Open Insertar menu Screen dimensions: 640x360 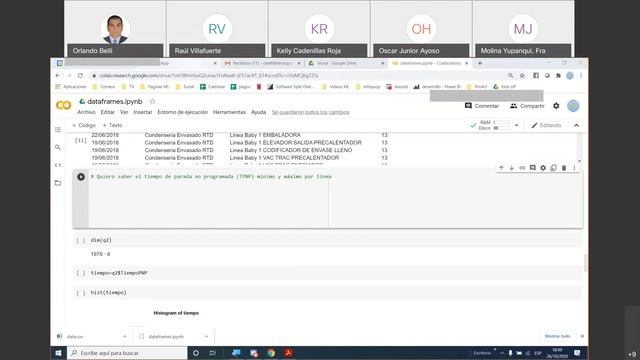pos(142,112)
